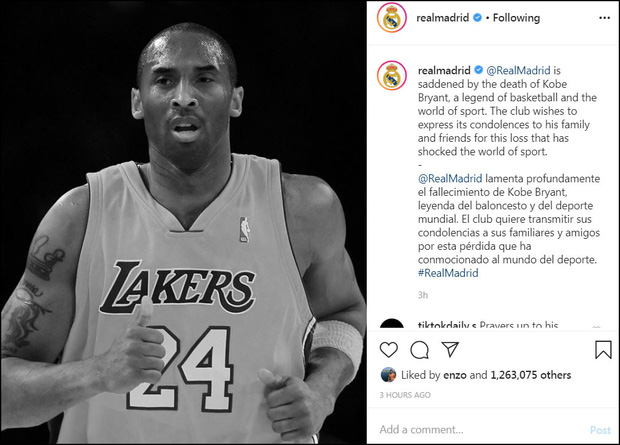Image resolution: width=620 pixels, height=445 pixels.
Task: Click the verified badge in header
Action: pyautogui.click(x=476, y=18)
